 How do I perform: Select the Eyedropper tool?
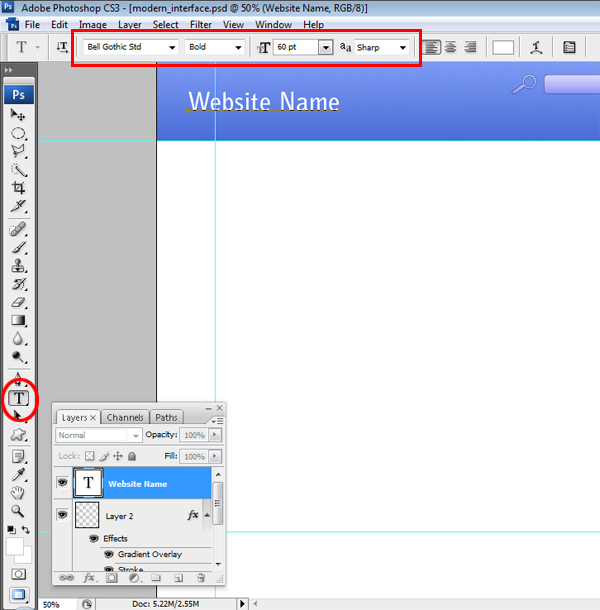pos(18,475)
